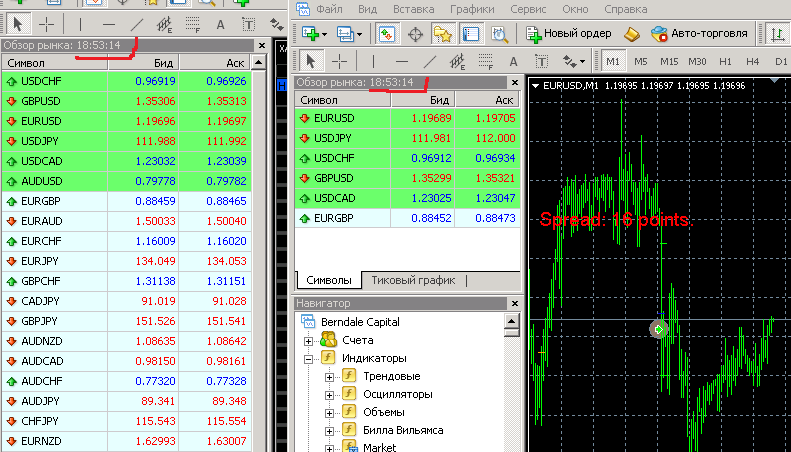
Task: Select the equidistant channel tool in the left window
Action: [164, 24]
